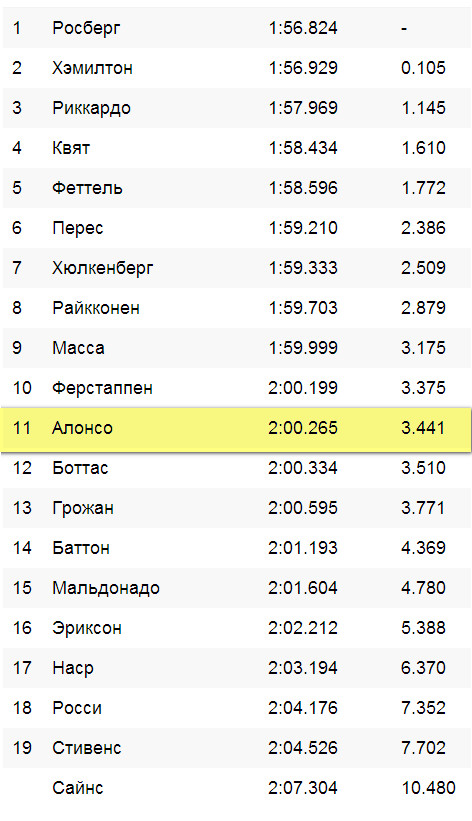Select the Хюлкенберг driver entry
The width and height of the screenshot is (472, 821).
point(103,268)
